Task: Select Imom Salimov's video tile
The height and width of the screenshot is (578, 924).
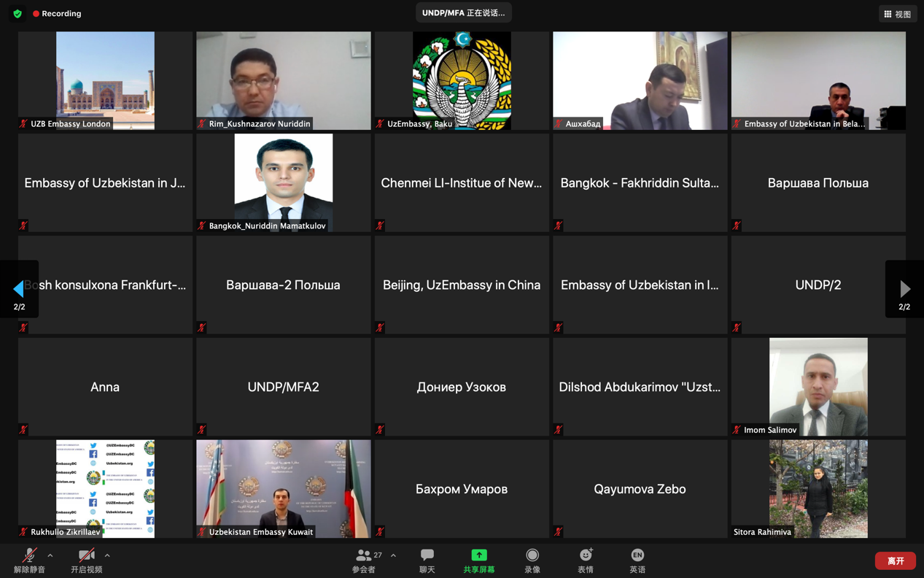Action: point(818,387)
